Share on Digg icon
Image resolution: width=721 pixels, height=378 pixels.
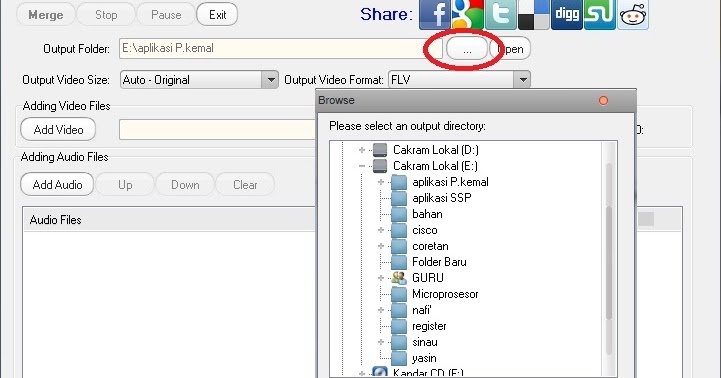(566, 14)
